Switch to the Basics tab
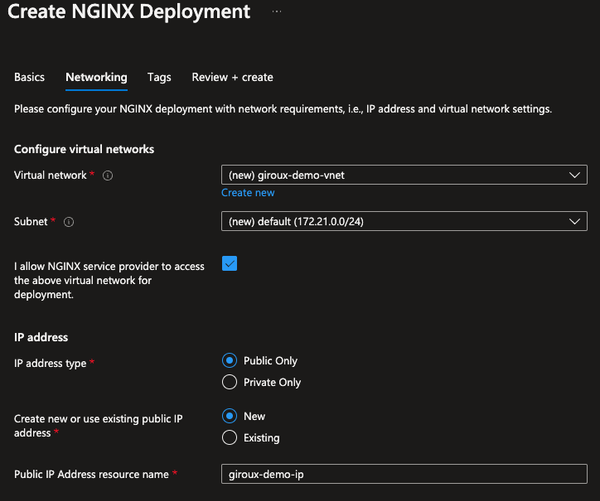Screen dimensions: 600x501 (x=29, y=77)
